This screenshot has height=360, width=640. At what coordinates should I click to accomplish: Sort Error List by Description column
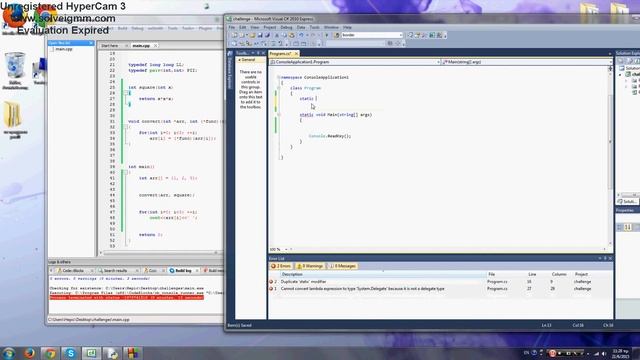pos(383,274)
